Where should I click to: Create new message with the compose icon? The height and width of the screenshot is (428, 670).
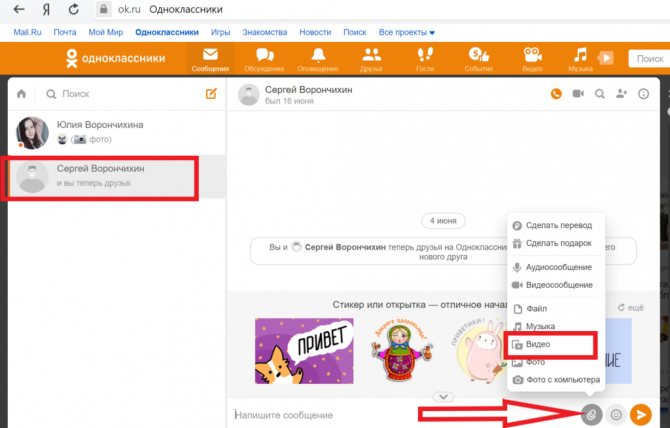[211, 94]
